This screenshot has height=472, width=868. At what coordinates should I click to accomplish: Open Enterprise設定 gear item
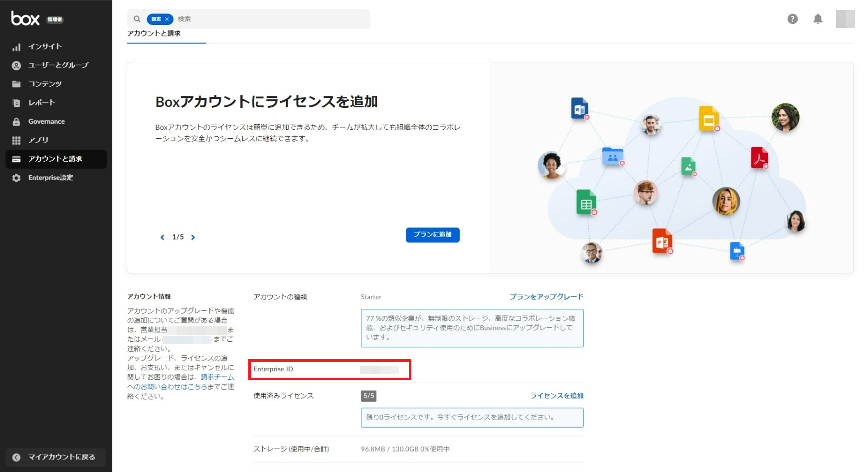[50, 178]
